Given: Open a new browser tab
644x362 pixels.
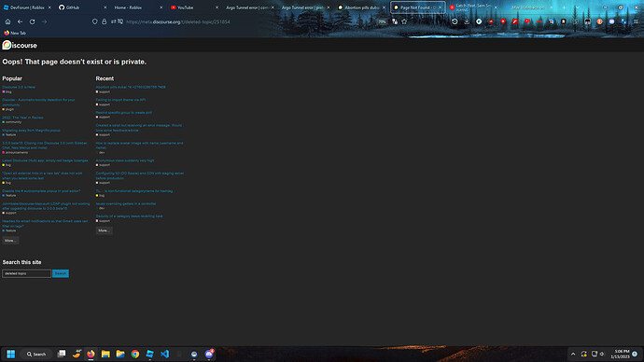Looking at the screenshot, I should (x=564, y=7).
